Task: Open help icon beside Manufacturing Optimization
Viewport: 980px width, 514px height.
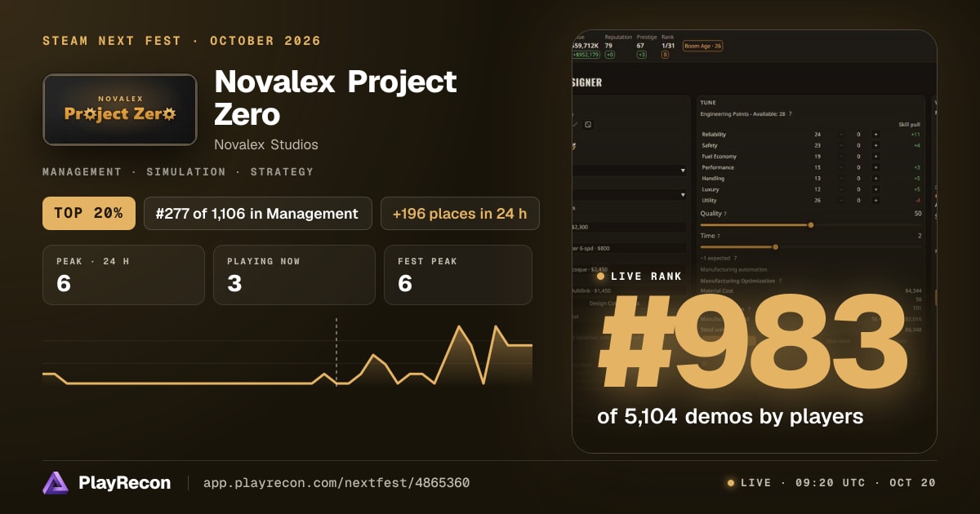Action: point(780,281)
